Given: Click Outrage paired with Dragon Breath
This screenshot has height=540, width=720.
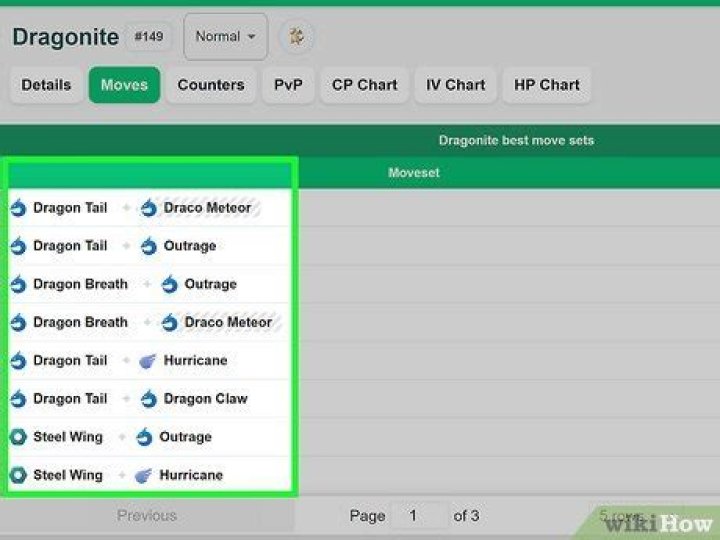Looking at the screenshot, I should coord(211,284).
